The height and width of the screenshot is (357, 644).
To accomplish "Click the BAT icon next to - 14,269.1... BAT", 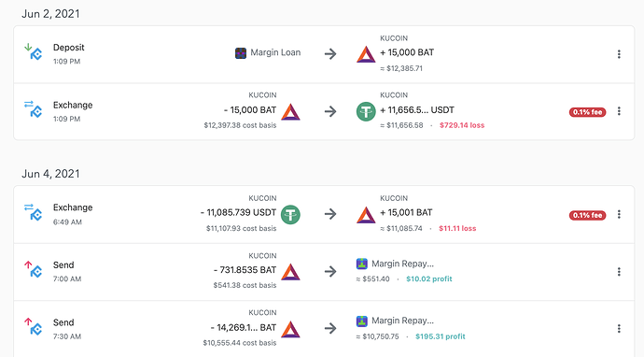I will (290, 329).
